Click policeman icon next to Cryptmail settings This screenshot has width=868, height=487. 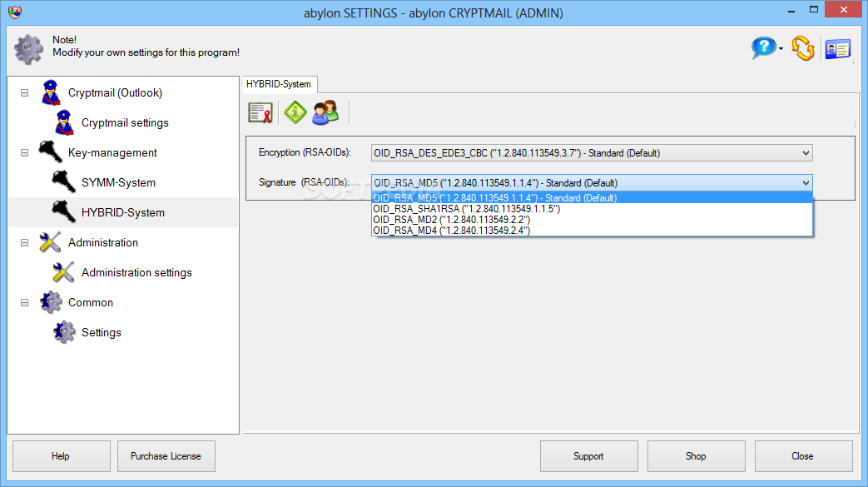pyautogui.click(x=63, y=122)
